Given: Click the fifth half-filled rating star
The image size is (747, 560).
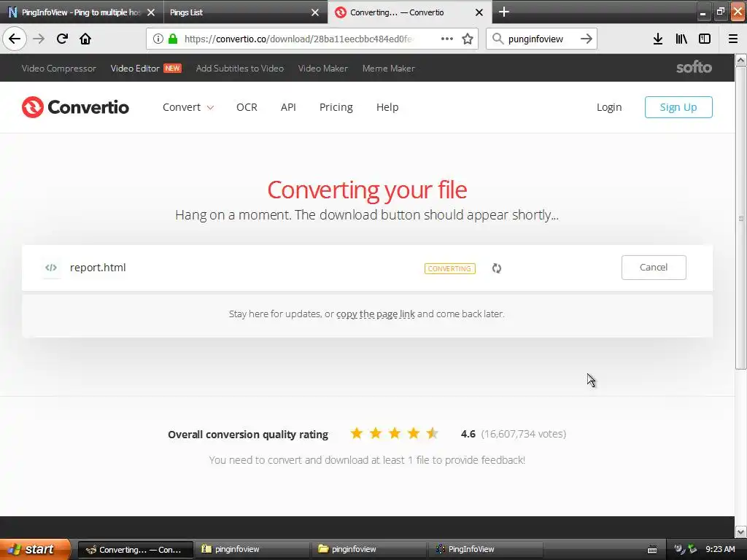Looking at the screenshot, I should (432, 433).
